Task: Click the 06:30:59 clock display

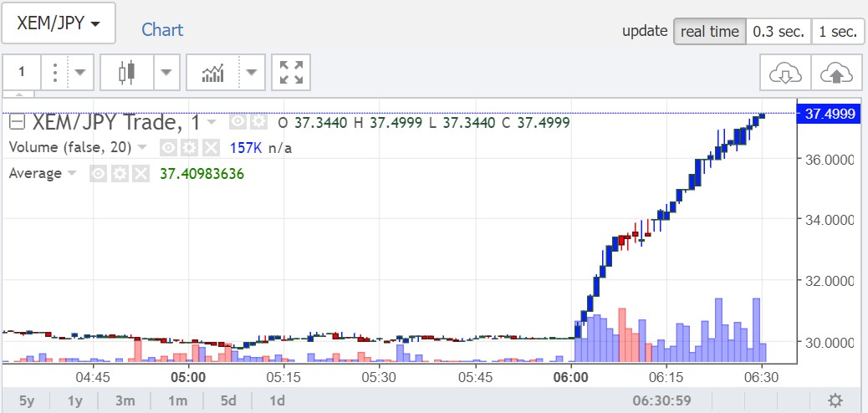Action: click(662, 400)
